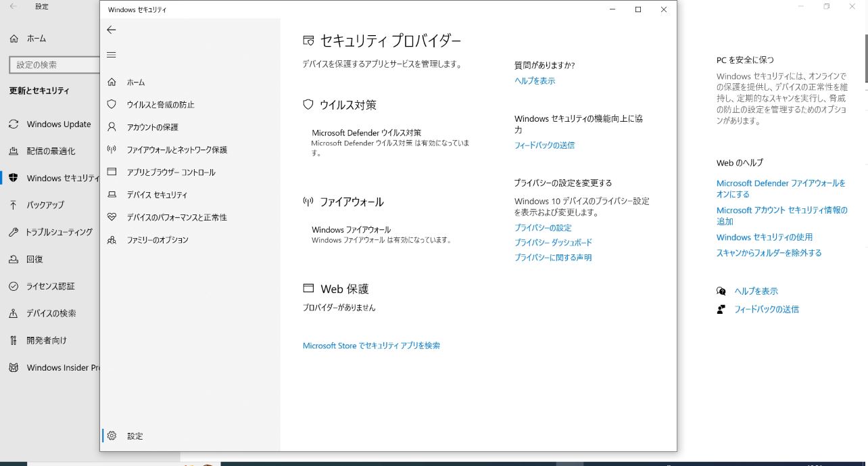Select firewall and network protection icon
Viewport: 868px width, 466px height.
pos(112,149)
